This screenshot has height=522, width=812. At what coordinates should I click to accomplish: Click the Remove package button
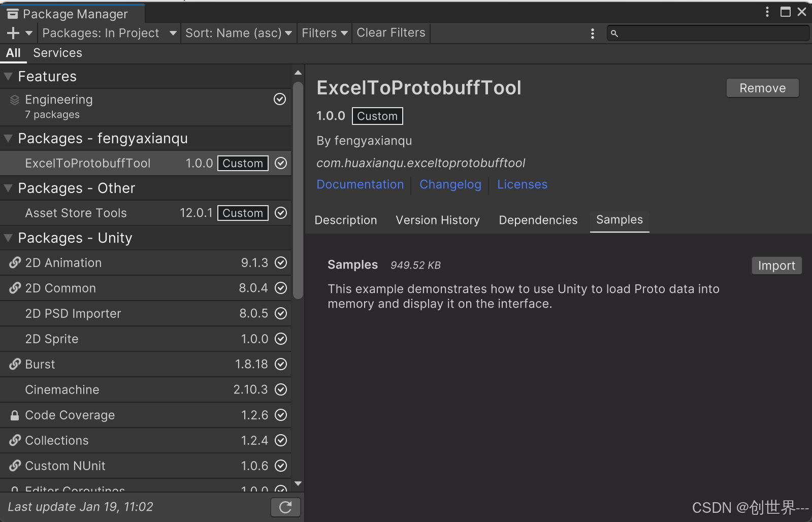[x=762, y=88]
